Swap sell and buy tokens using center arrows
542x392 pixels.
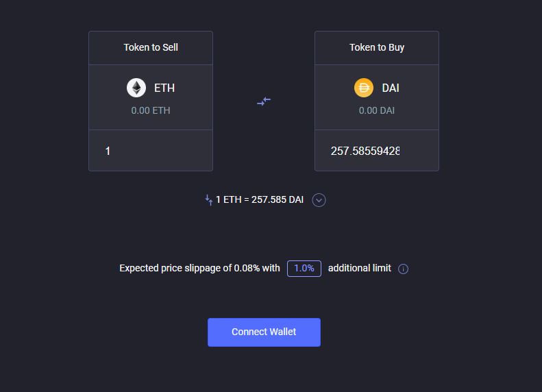264,101
